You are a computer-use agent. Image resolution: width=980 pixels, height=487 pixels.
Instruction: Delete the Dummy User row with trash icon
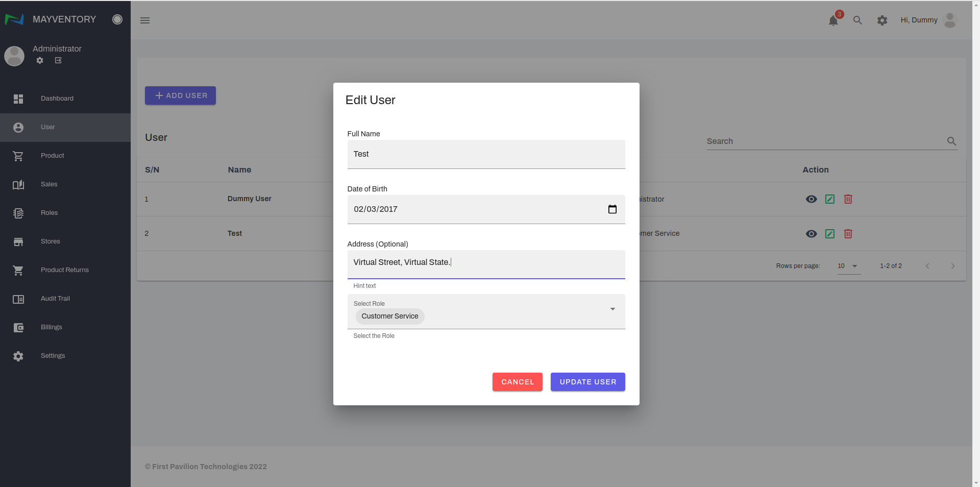click(848, 199)
